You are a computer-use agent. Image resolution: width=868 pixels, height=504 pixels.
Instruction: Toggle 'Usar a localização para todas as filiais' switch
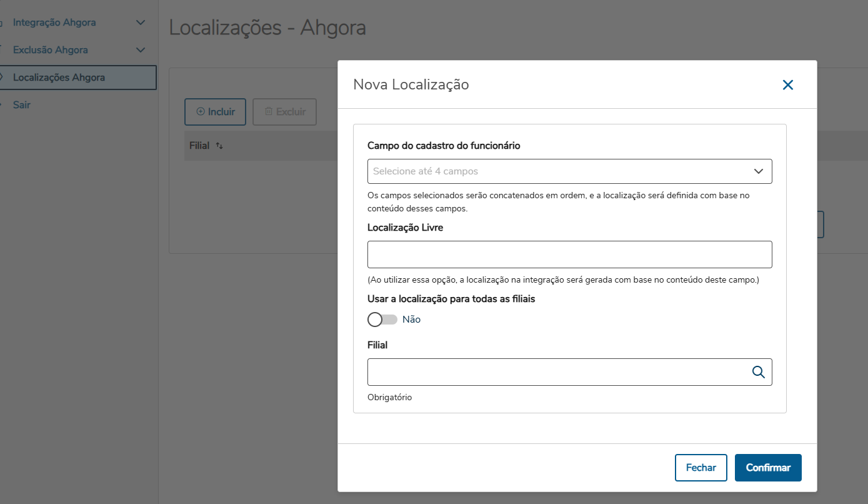click(x=382, y=320)
